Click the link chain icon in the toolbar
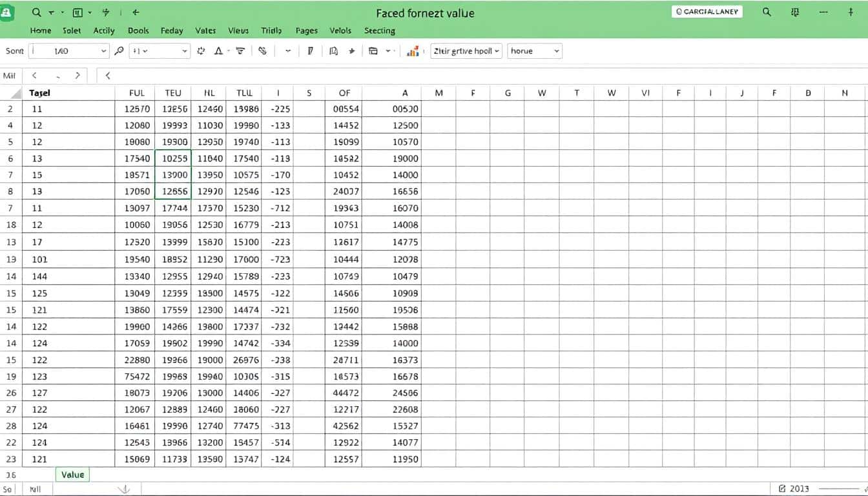868x496 pixels. tap(262, 51)
